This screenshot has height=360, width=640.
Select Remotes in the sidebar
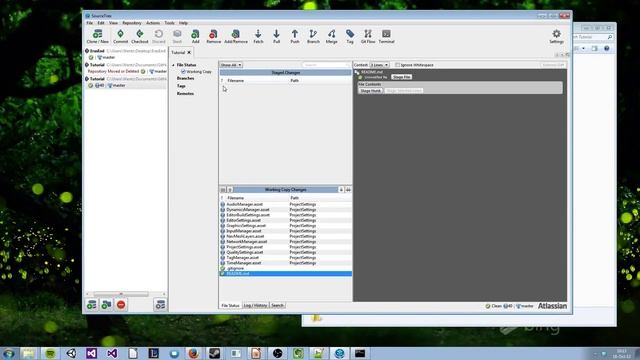pos(185,93)
